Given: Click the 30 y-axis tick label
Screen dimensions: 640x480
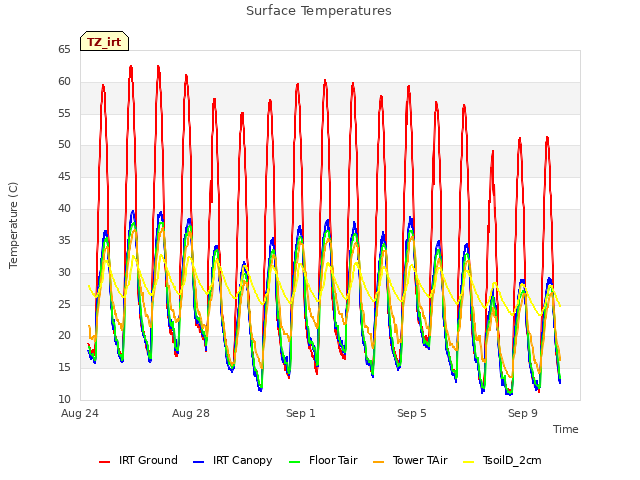Looking at the screenshot, I should [64, 272].
